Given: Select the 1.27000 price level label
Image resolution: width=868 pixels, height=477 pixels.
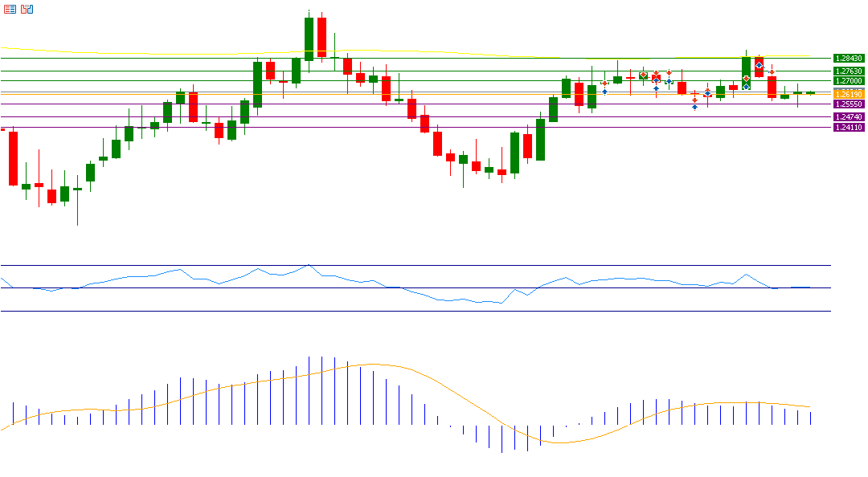Looking at the screenshot, I should point(849,81).
